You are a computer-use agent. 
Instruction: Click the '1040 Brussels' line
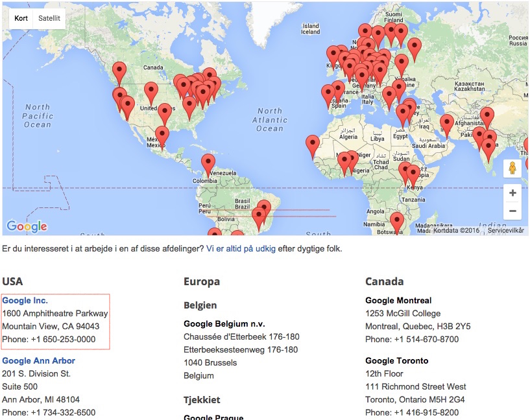[x=210, y=362]
